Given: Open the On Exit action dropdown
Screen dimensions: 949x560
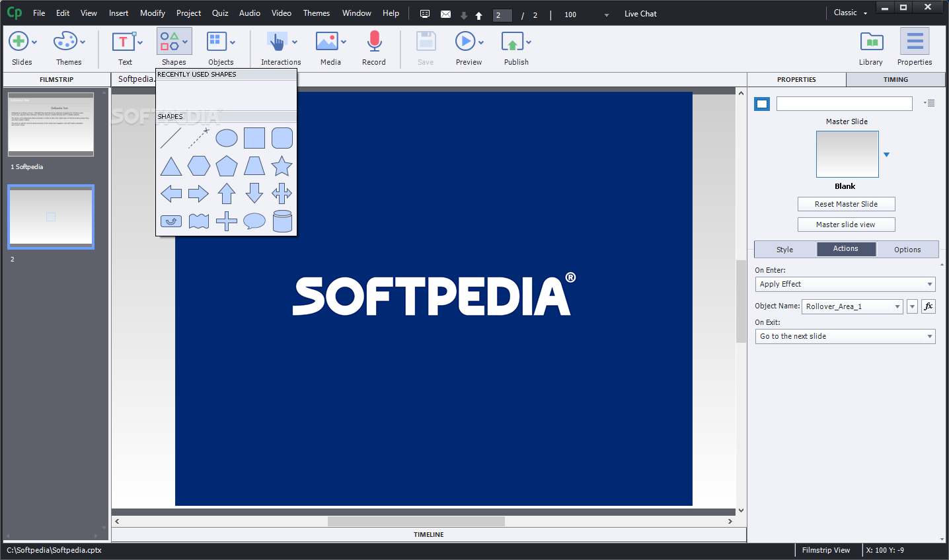Looking at the screenshot, I should 845,336.
